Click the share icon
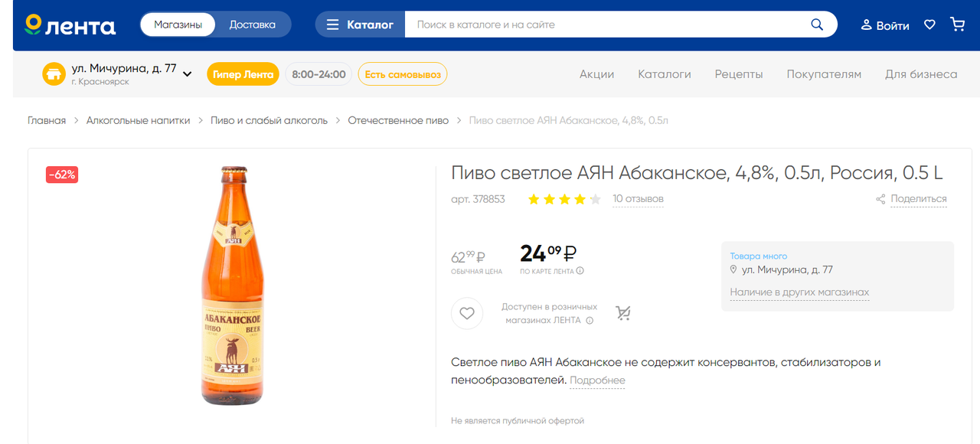 pos(880,200)
